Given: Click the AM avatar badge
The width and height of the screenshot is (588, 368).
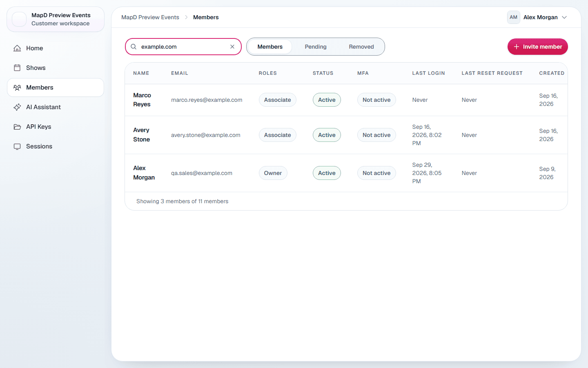Looking at the screenshot, I should click(x=514, y=17).
